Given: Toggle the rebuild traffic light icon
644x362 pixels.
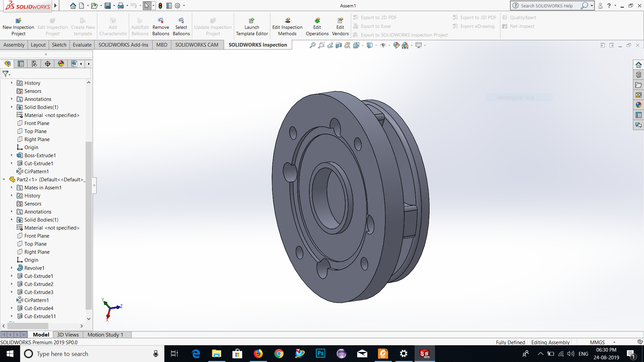Looking at the screenshot, I should click(160, 6).
